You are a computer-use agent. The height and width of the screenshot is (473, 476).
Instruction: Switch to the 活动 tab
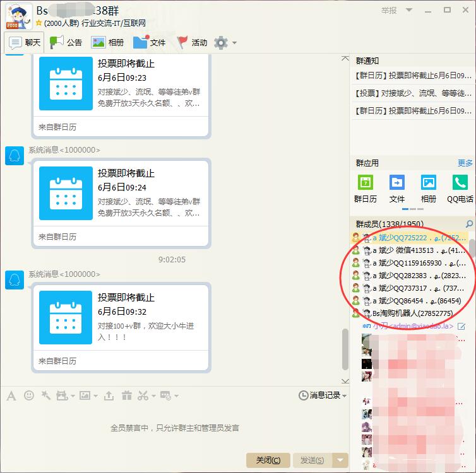point(192,42)
